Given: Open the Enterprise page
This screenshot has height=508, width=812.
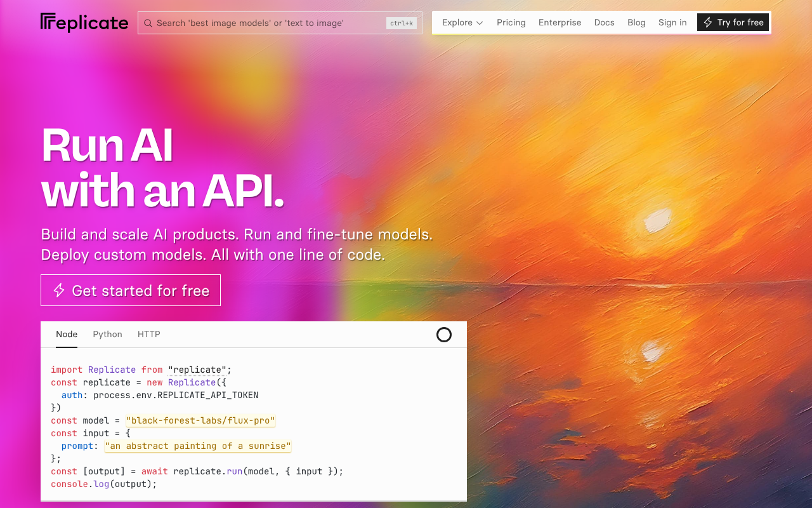Looking at the screenshot, I should (560, 22).
